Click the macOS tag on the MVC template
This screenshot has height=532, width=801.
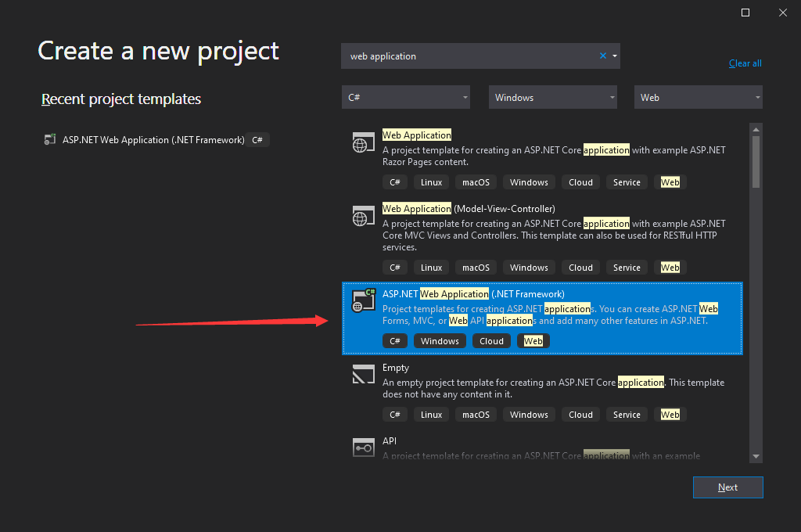click(x=476, y=267)
